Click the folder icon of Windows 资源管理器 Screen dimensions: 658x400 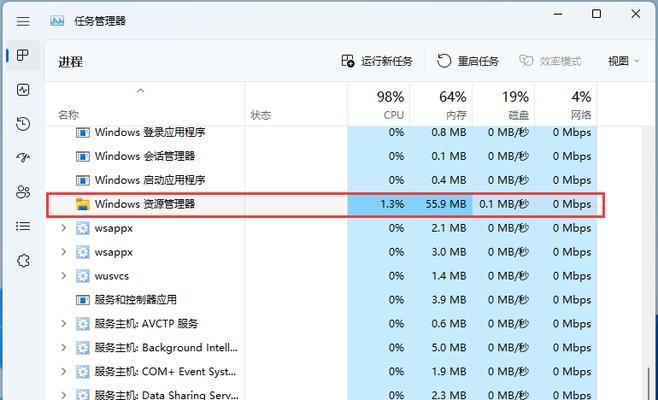(83, 204)
